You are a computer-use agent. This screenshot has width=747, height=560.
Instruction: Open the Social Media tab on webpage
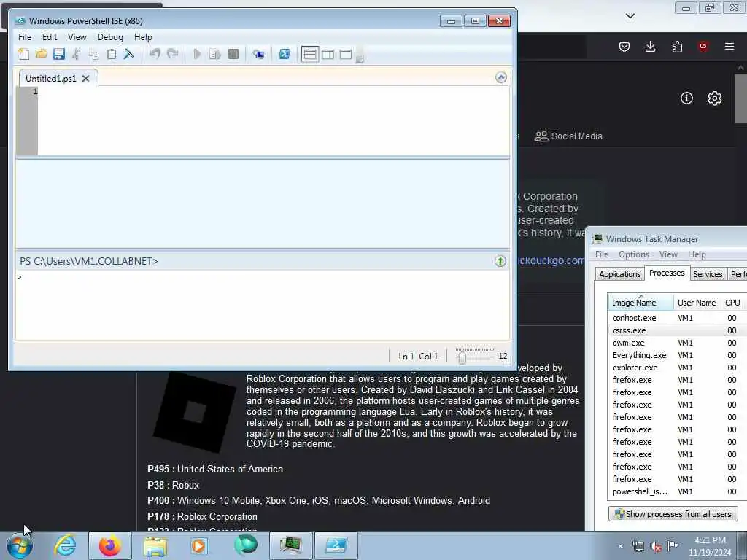coord(568,136)
